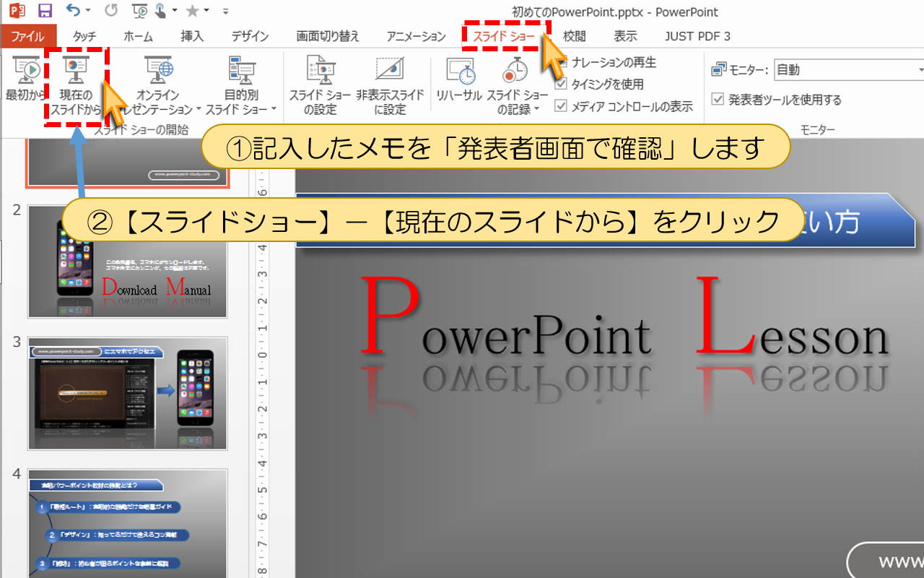The height and width of the screenshot is (578, 924).
Task: Switch to the 表示 tab
Action: (625, 36)
